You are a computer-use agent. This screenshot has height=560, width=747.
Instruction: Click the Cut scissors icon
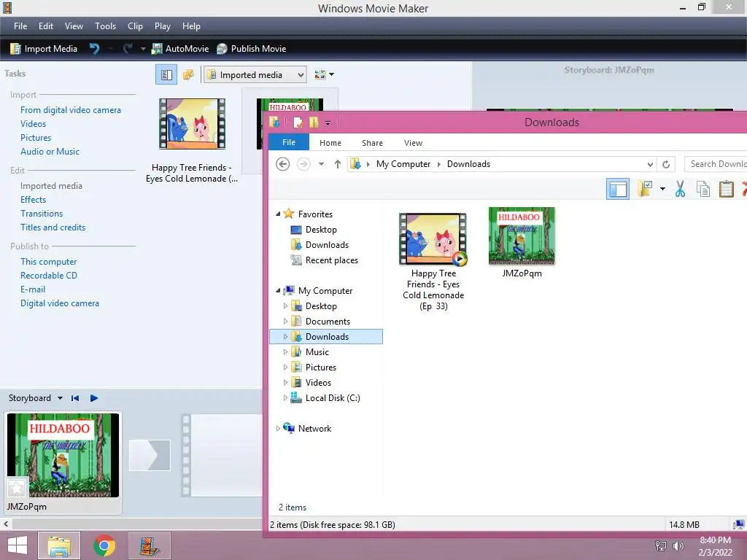point(680,189)
